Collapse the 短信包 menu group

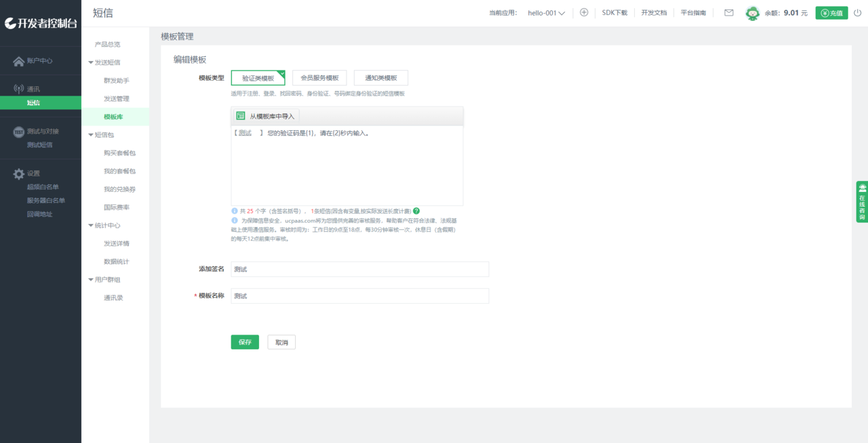[x=101, y=135]
